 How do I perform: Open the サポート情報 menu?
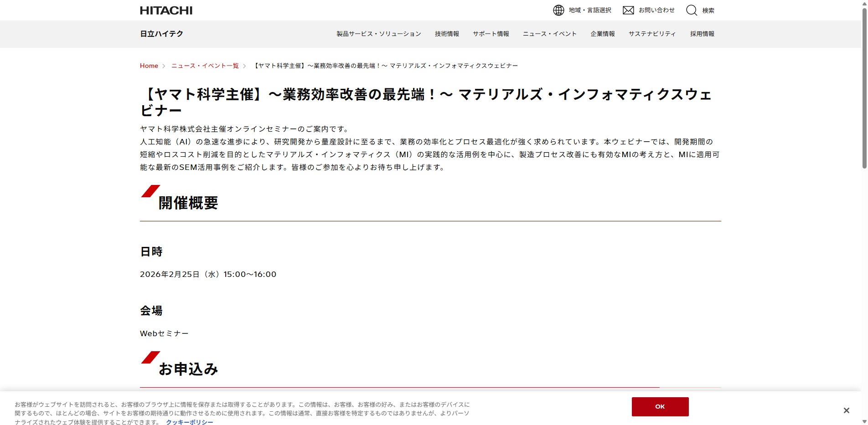coord(491,34)
